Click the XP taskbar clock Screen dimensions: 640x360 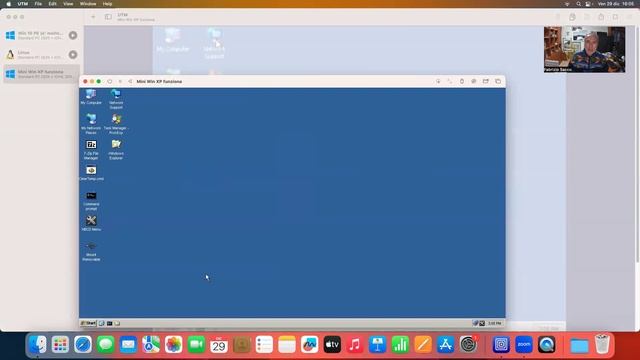[494, 323]
